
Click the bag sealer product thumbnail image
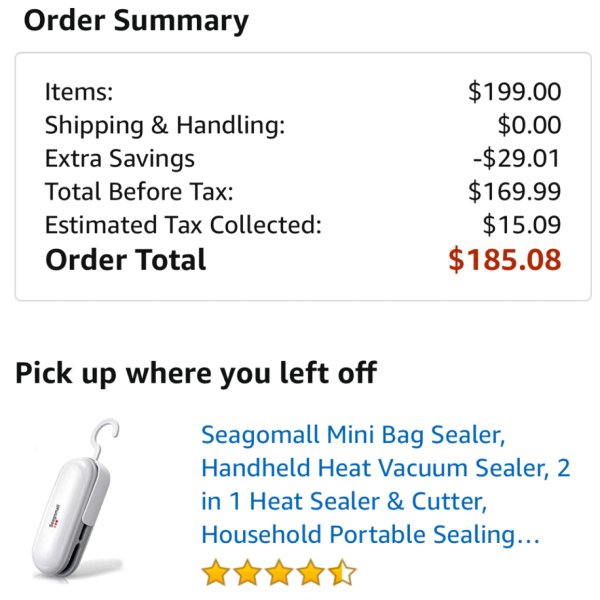pyautogui.click(x=78, y=498)
